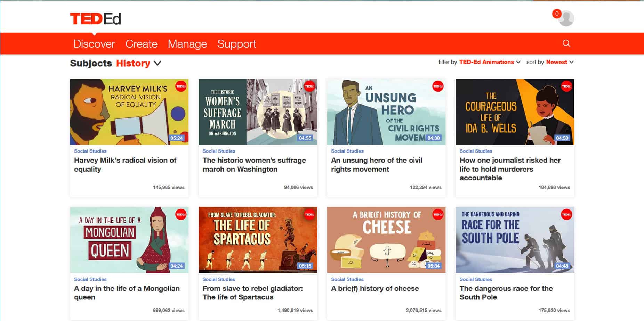Click Social Studies tag under suffrage march
This screenshot has height=321, width=644.
[x=219, y=151]
